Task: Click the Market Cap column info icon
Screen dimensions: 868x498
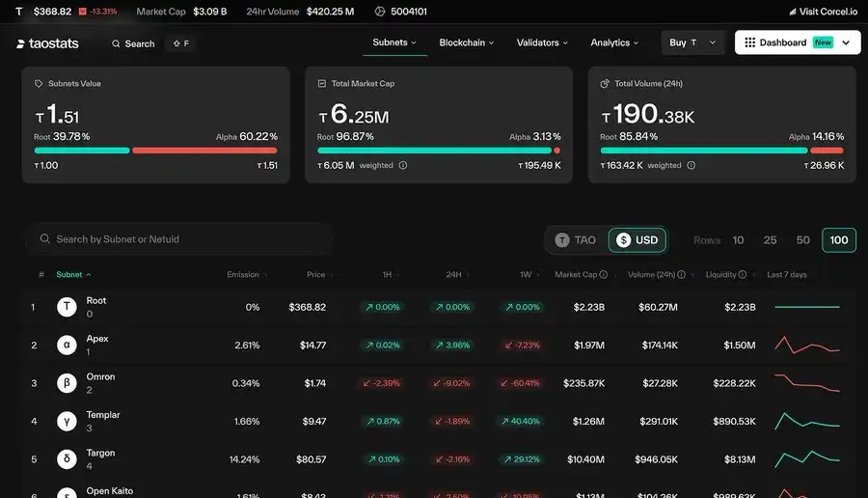Action: click(x=604, y=275)
